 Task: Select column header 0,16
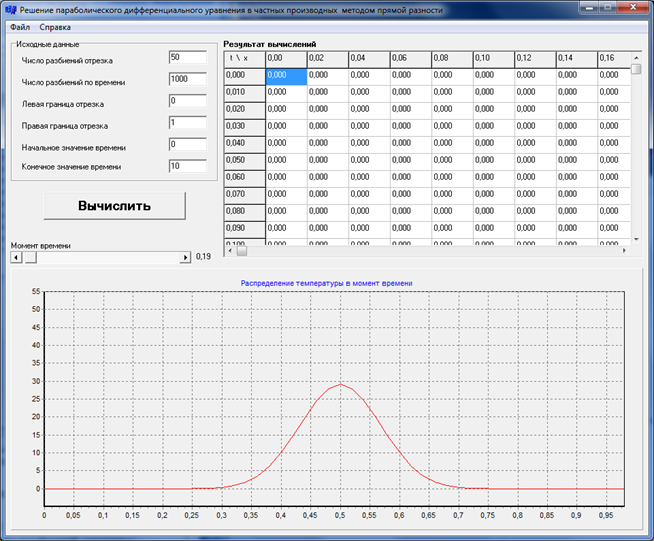pos(614,60)
